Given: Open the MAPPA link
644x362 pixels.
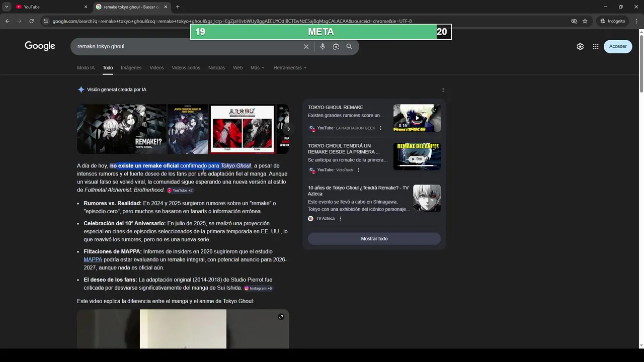Looking at the screenshot, I should coord(93,259).
